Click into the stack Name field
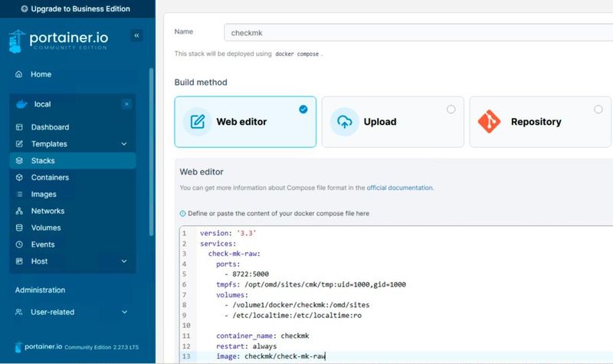Viewport: 613px width, 364px height. click(x=418, y=32)
